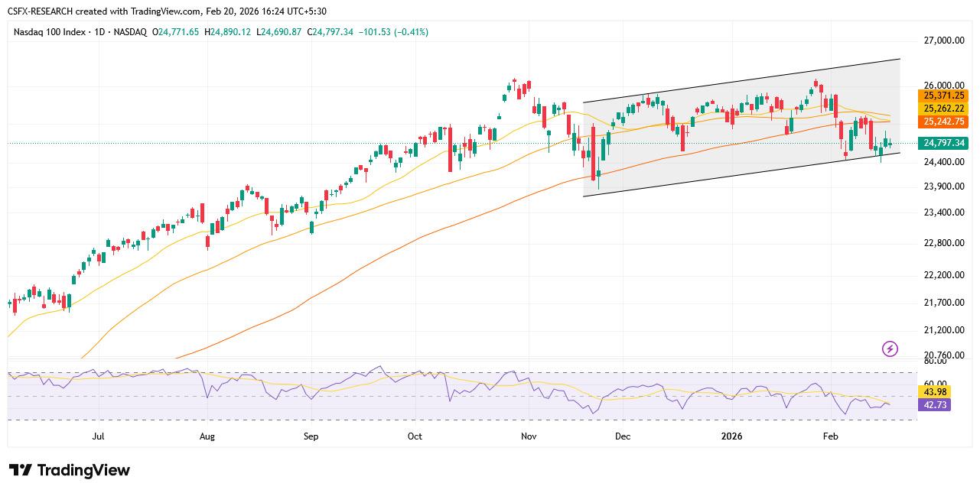Click the 2026 label on the time axis
Image resolution: width=980 pixels, height=493 pixels.
[x=731, y=436]
